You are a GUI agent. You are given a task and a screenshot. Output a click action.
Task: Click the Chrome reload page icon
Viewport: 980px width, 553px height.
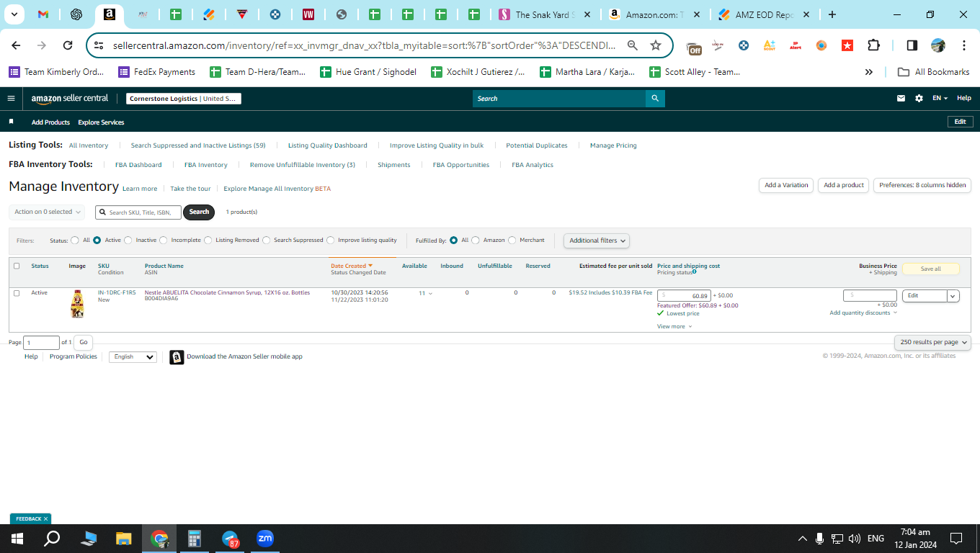[68, 45]
